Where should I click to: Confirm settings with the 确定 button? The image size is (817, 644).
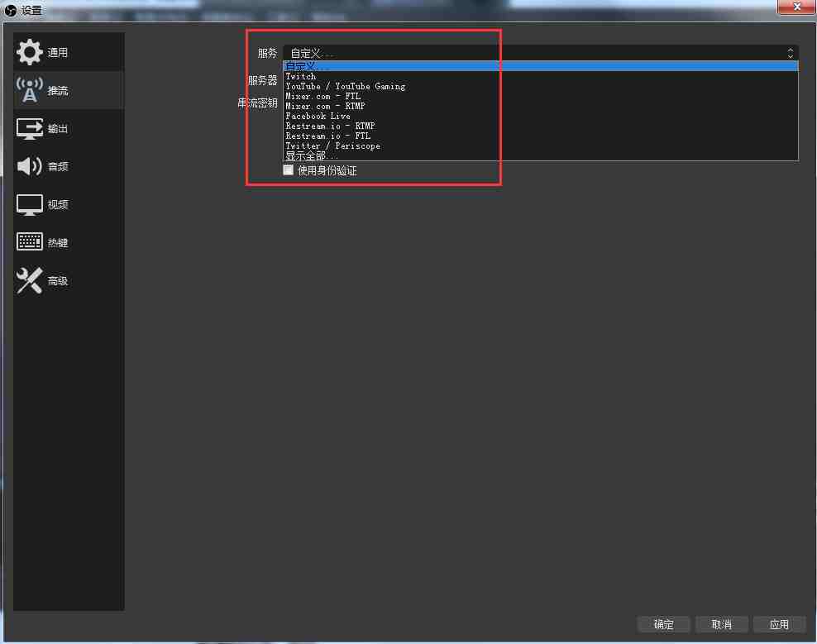(663, 624)
